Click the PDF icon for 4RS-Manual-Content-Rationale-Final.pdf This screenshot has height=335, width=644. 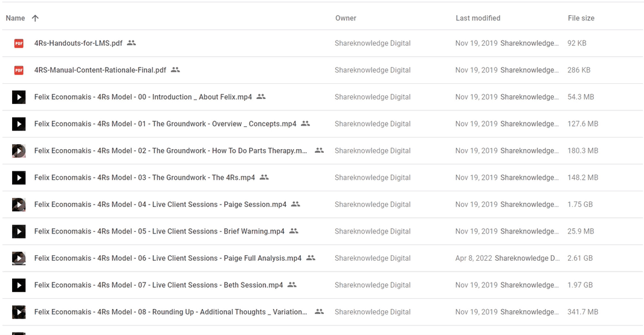19,70
